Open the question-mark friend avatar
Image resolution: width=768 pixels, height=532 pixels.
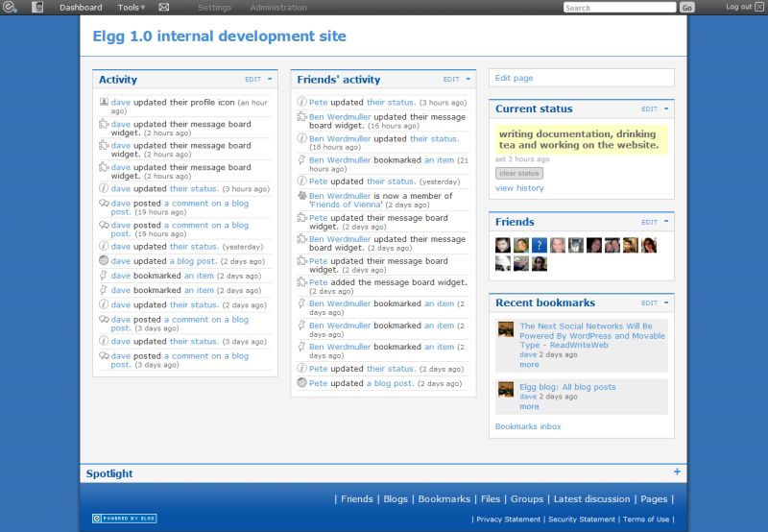click(540, 245)
